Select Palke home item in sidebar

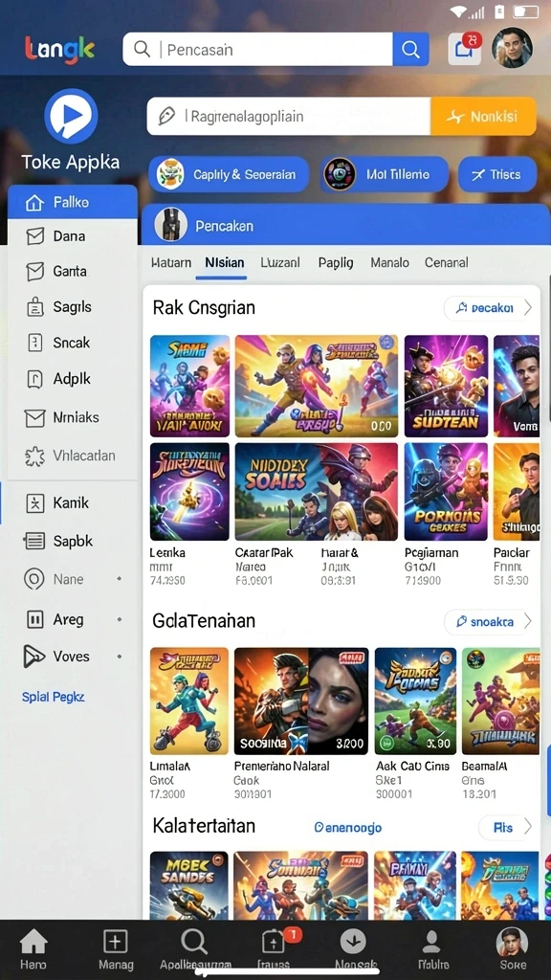[73, 202]
